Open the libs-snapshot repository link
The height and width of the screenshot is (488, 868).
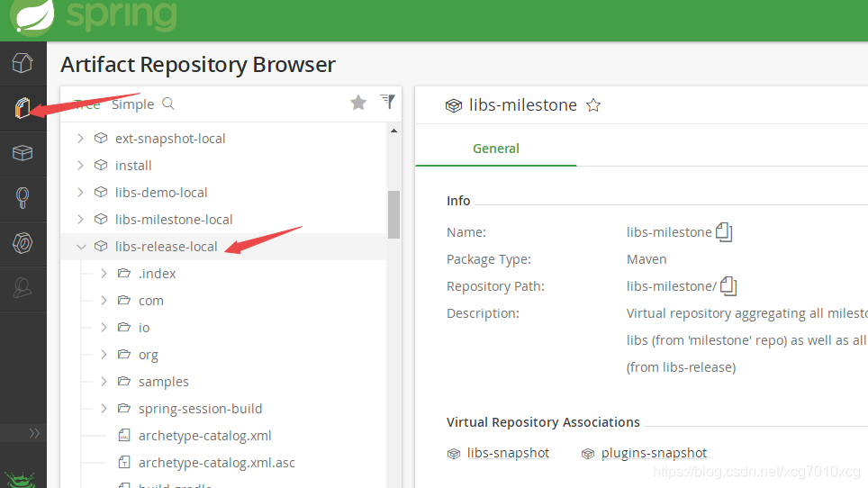click(508, 453)
